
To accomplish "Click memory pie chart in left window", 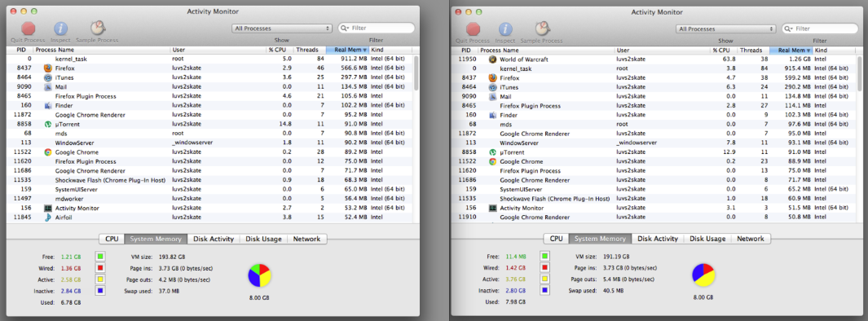I will click(259, 275).
